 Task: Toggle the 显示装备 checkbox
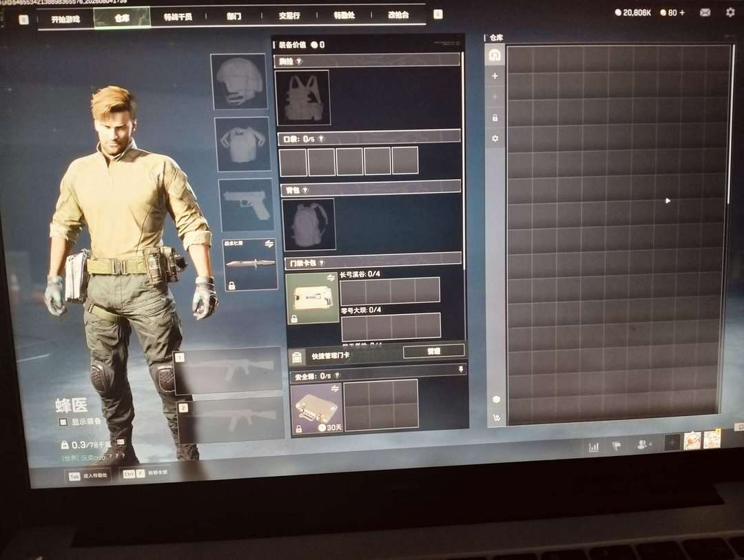(63, 422)
